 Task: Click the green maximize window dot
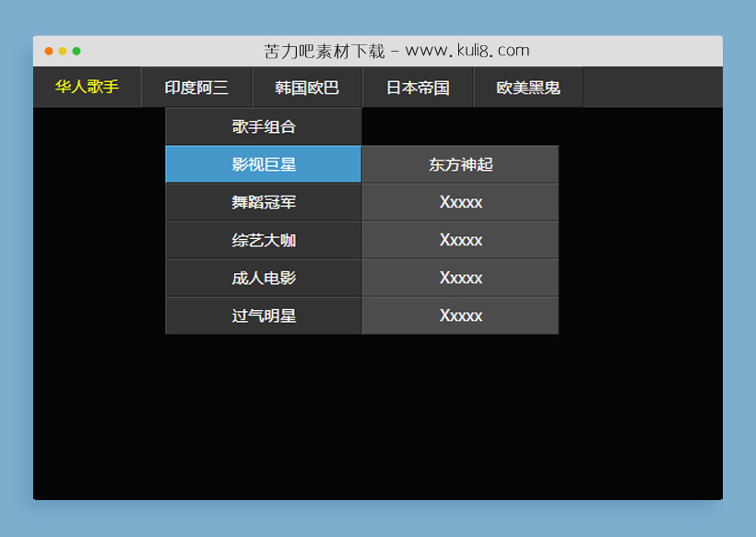point(77,52)
